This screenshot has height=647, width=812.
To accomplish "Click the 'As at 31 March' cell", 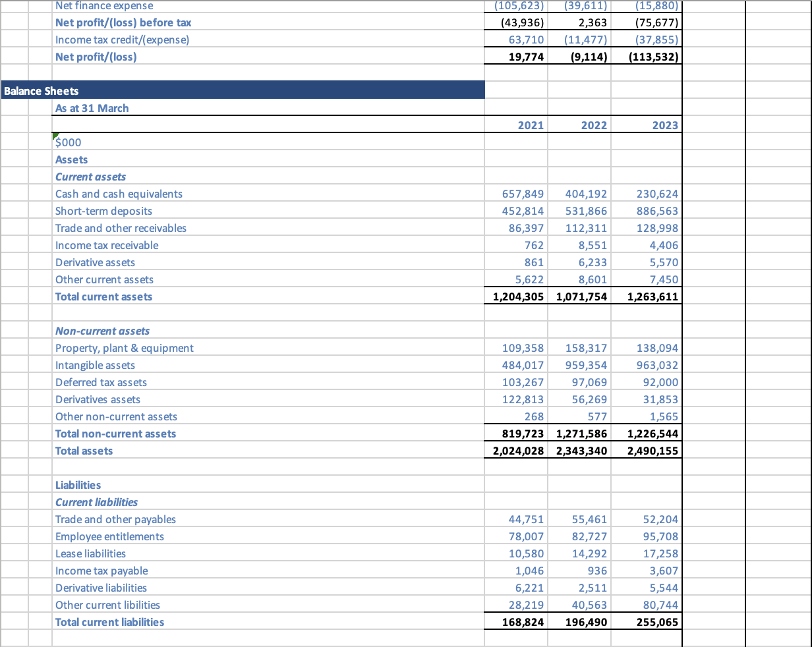I will pos(91,107).
